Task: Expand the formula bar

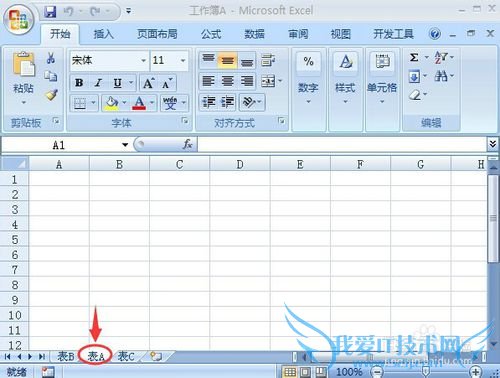Action: [492, 144]
